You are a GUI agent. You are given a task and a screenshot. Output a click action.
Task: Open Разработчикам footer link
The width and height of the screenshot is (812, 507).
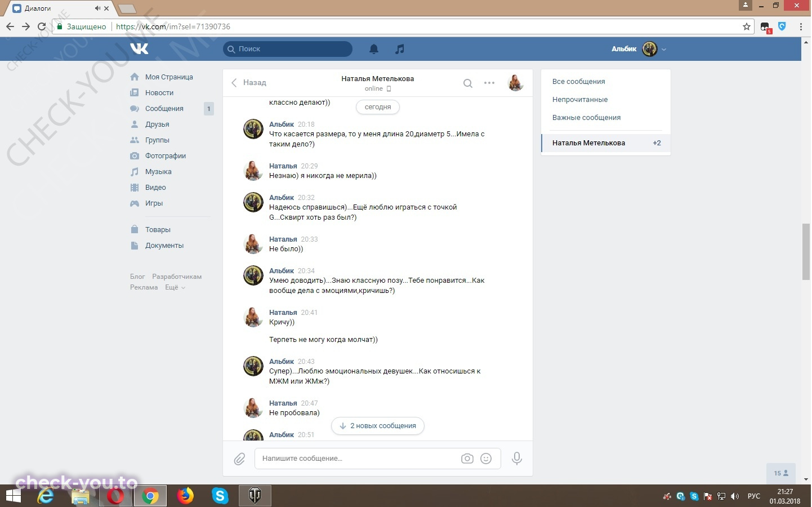click(177, 277)
